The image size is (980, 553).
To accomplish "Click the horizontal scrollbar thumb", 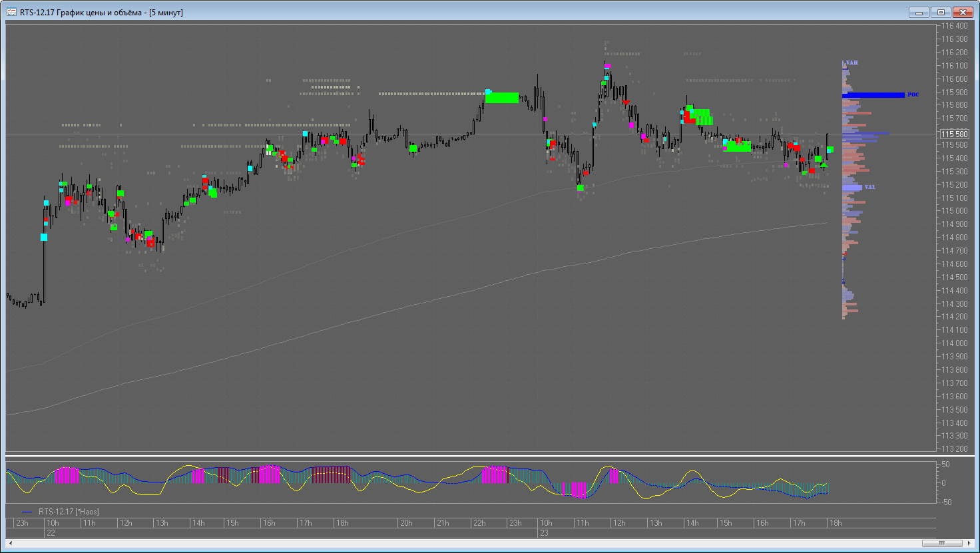I will coord(941,543).
